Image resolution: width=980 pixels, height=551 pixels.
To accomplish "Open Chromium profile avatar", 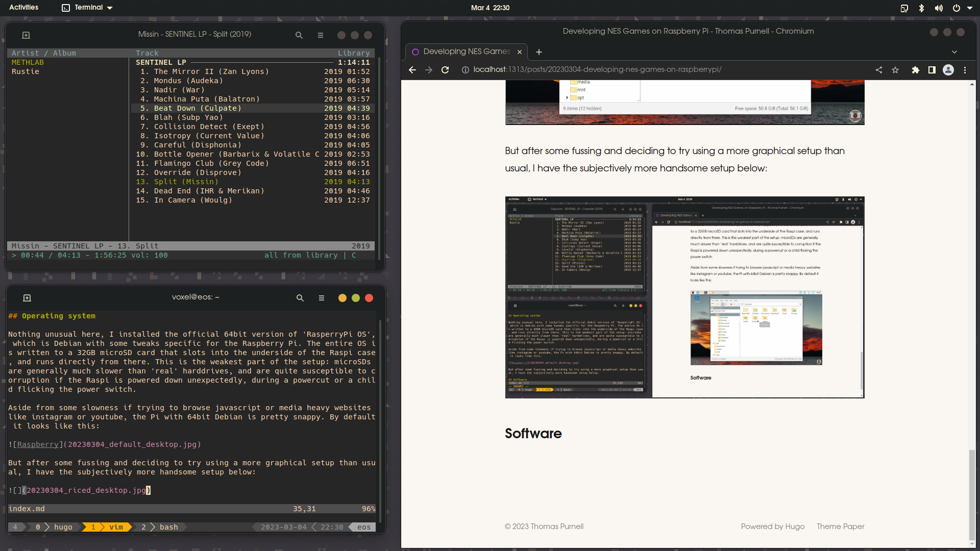I will (948, 70).
